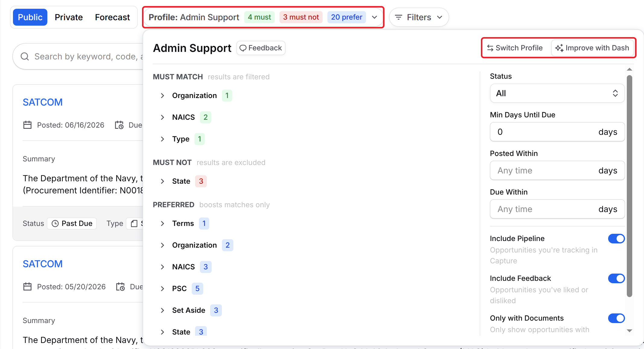Click the Filters lines icon

pyautogui.click(x=399, y=17)
